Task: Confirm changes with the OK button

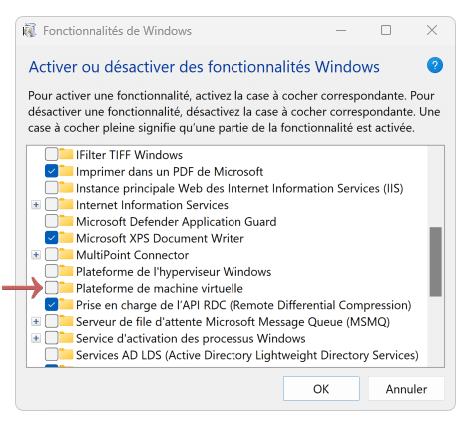Action: coord(321,389)
